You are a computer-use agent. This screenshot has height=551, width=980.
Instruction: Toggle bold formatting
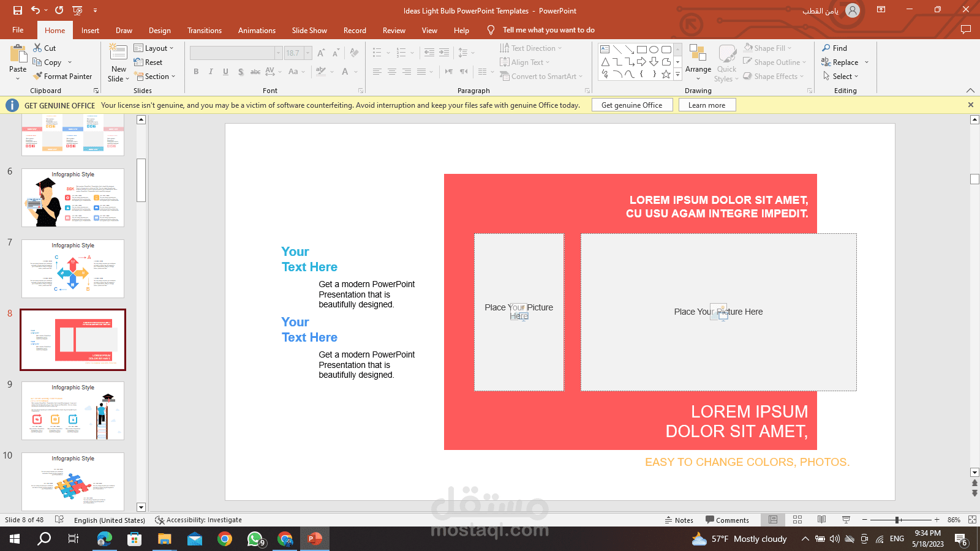pyautogui.click(x=196, y=72)
